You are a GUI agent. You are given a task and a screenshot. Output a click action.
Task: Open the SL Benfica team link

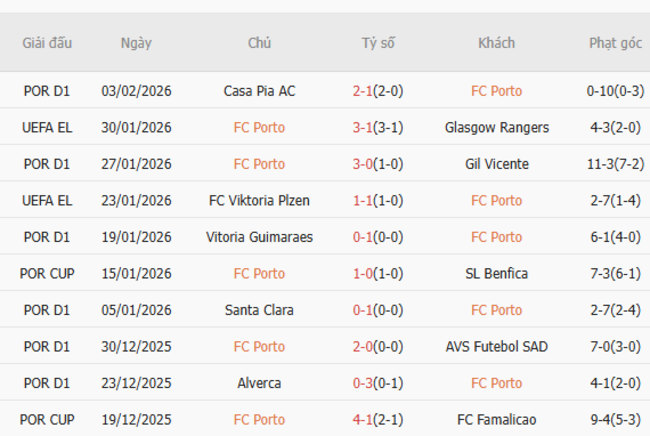(x=496, y=274)
